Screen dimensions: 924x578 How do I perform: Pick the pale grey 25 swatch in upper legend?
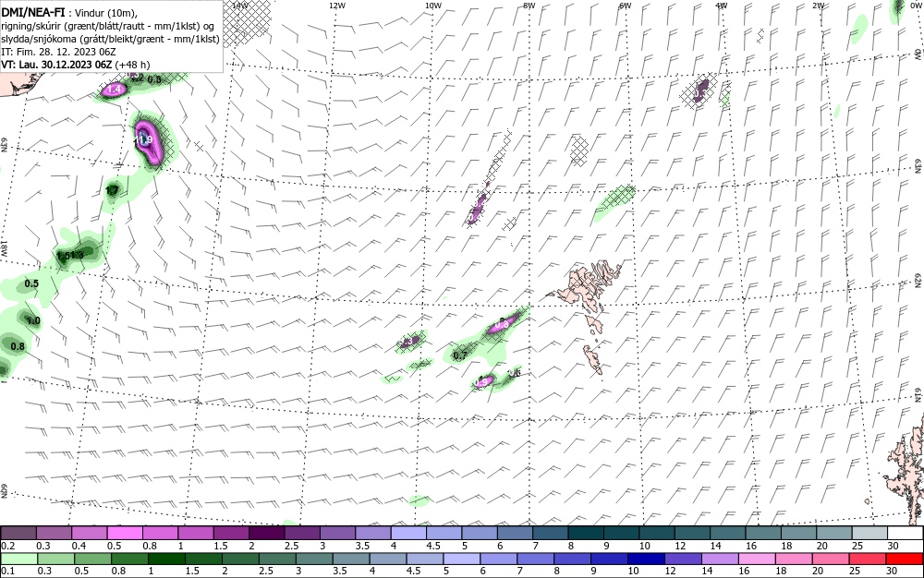870,534
